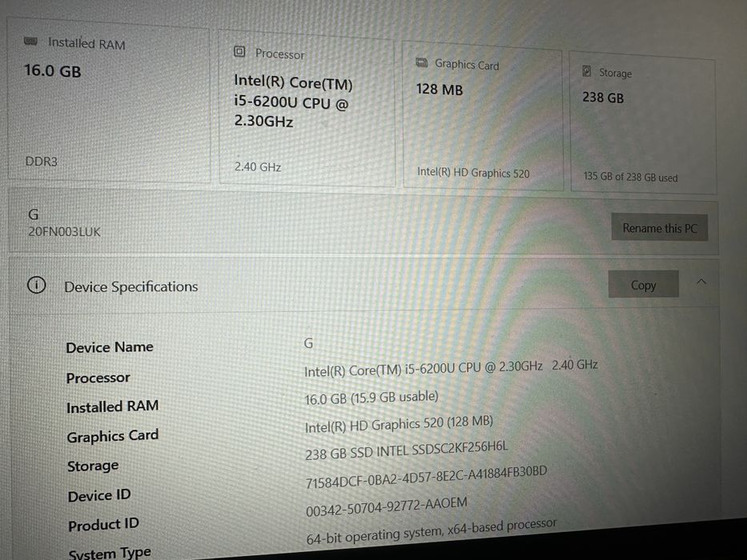Click 64-bit operating system value

point(431,531)
